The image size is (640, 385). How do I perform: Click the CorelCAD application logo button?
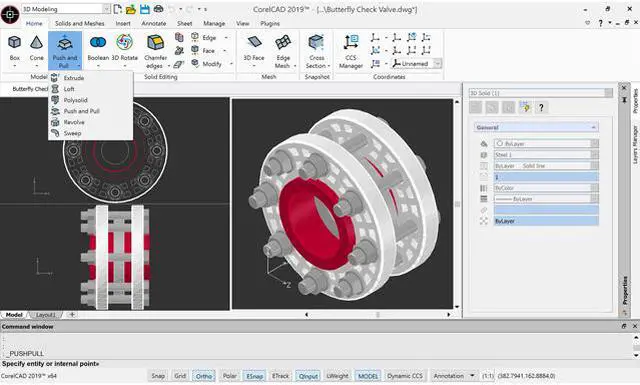(10, 14)
